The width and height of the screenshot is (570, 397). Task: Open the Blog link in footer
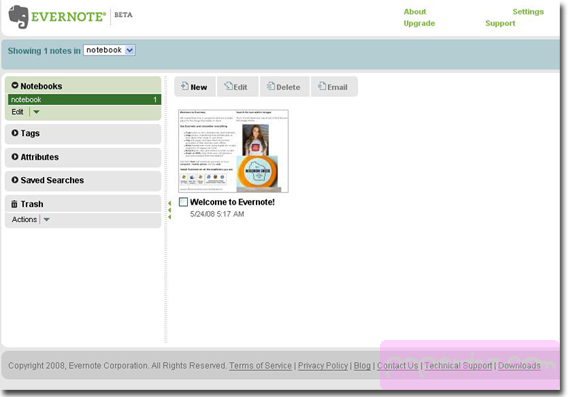362,366
